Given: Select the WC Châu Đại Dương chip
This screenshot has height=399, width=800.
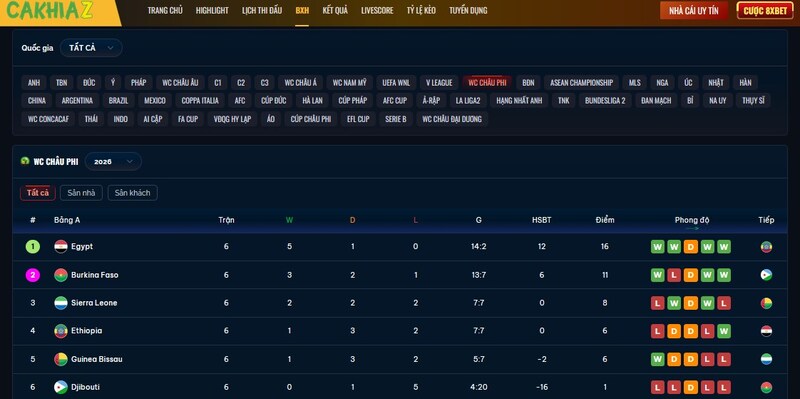Looking at the screenshot, I should (x=452, y=119).
